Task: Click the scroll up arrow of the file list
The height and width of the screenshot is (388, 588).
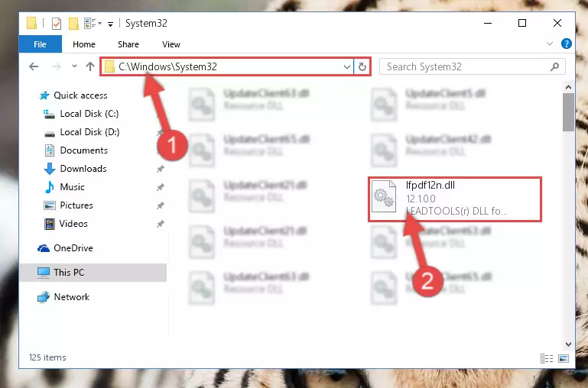Action: (x=568, y=87)
